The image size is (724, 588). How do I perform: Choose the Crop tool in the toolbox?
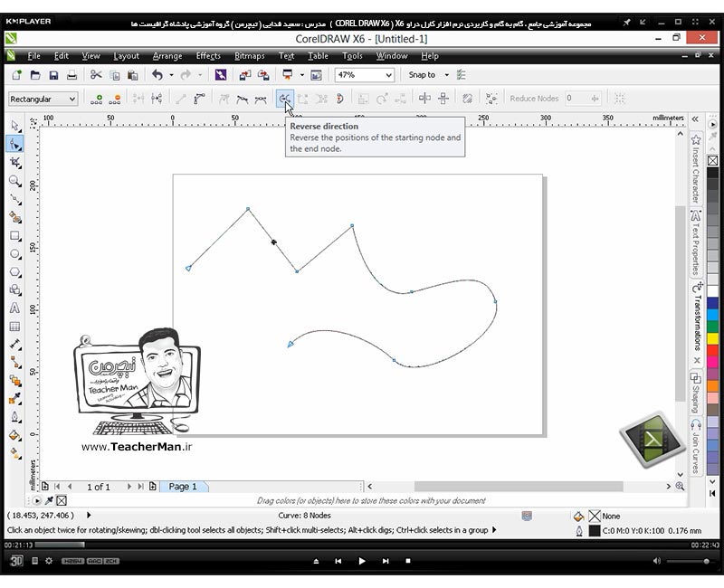pyautogui.click(x=14, y=162)
